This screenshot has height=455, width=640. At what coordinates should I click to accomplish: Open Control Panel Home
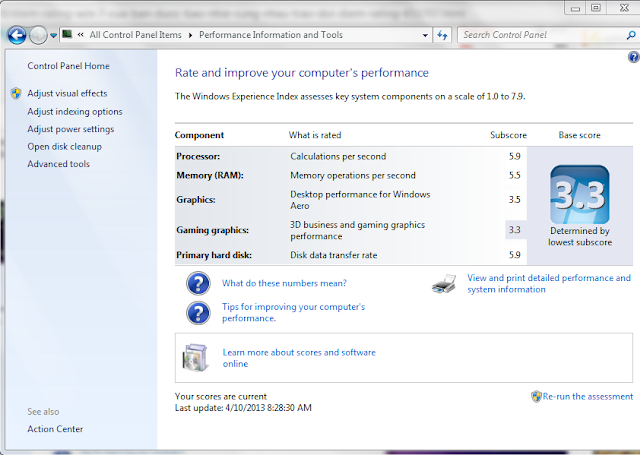tap(68, 66)
